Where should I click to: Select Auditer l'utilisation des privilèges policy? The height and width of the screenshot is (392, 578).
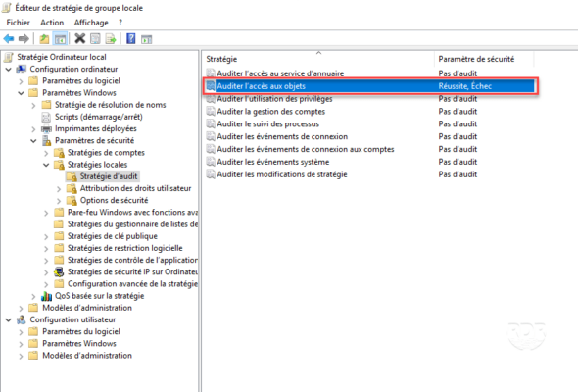pyautogui.click(x=274, y=99)
